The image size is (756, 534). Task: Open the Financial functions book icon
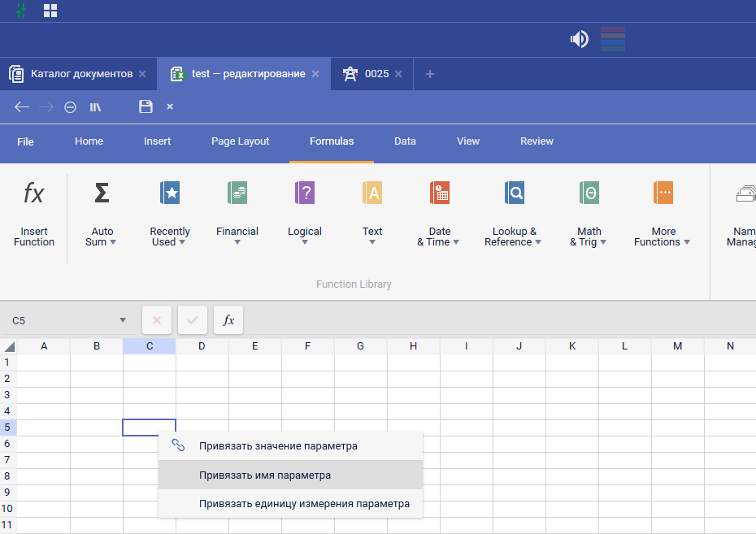237,193
